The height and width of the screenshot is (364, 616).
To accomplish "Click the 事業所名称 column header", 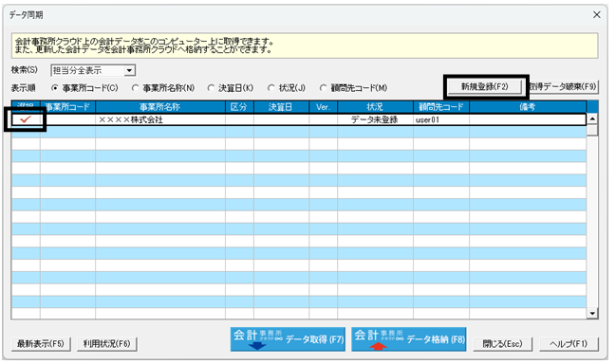I will pyautogui.click(x=160, y=107).
